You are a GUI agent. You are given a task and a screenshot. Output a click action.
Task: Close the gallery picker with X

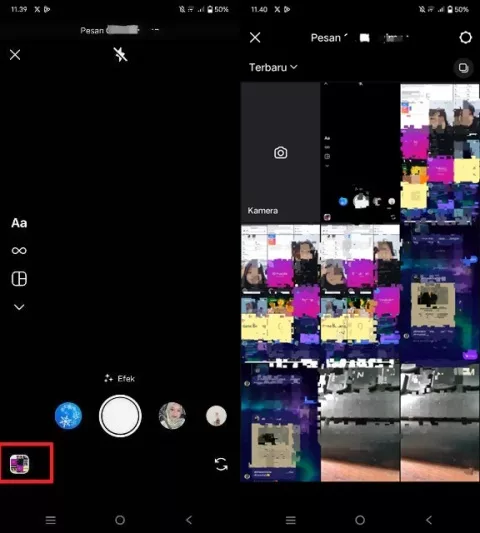click(255, 37)
